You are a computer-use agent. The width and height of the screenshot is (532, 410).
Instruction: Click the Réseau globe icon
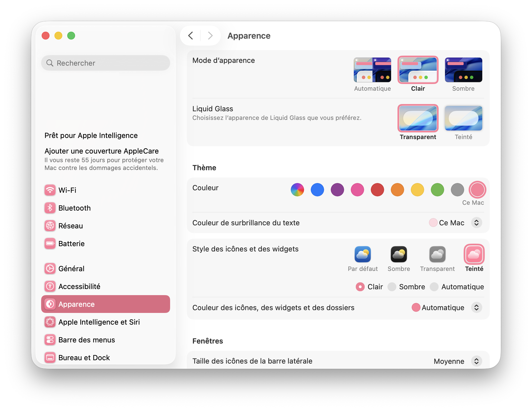[x=50, y=226]
